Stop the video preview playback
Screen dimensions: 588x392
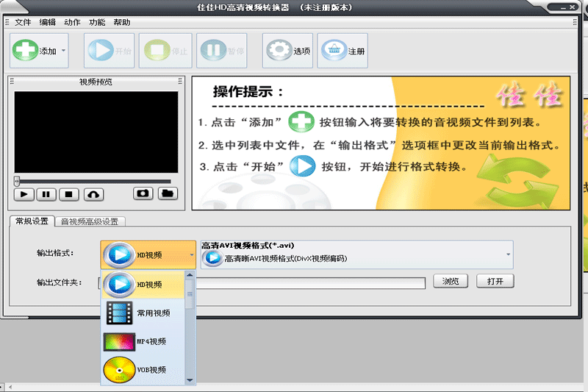click(68, 194)
